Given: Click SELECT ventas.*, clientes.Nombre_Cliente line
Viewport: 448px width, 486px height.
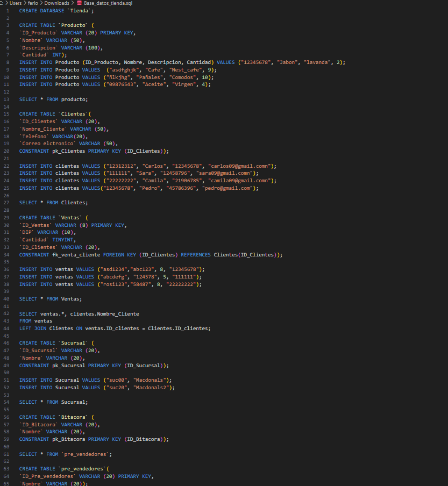Looking at the screenshot, I should (79, 313).
